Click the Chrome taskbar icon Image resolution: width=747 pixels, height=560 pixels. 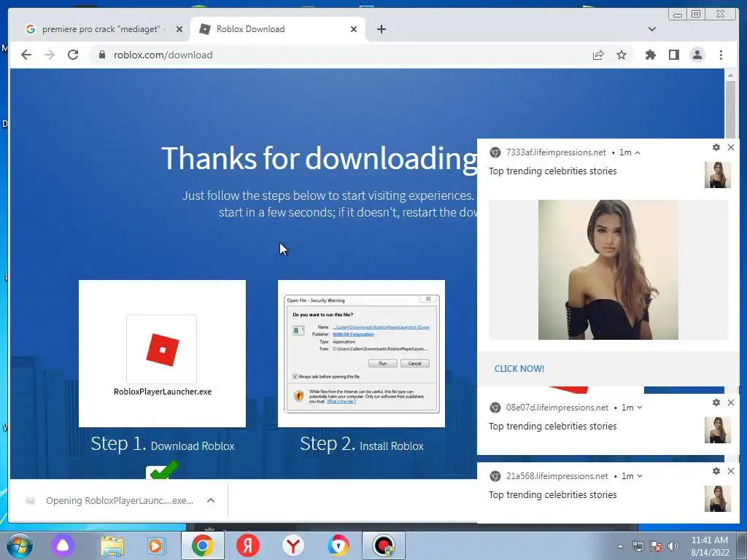click(203, 545)
